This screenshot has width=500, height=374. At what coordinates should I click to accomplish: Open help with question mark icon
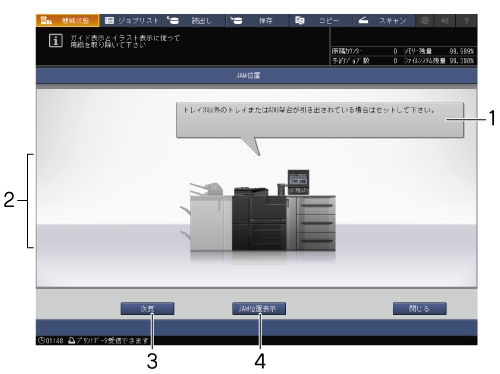467,21
